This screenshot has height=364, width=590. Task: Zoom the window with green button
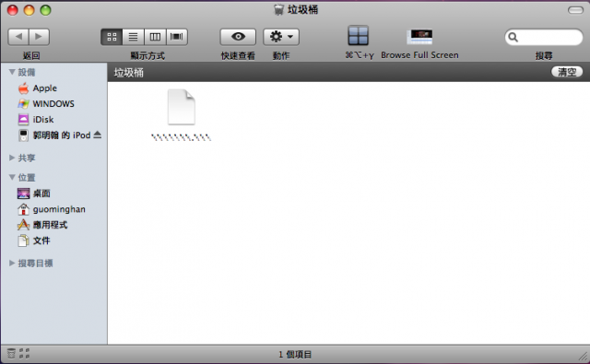tap(45, 10)
